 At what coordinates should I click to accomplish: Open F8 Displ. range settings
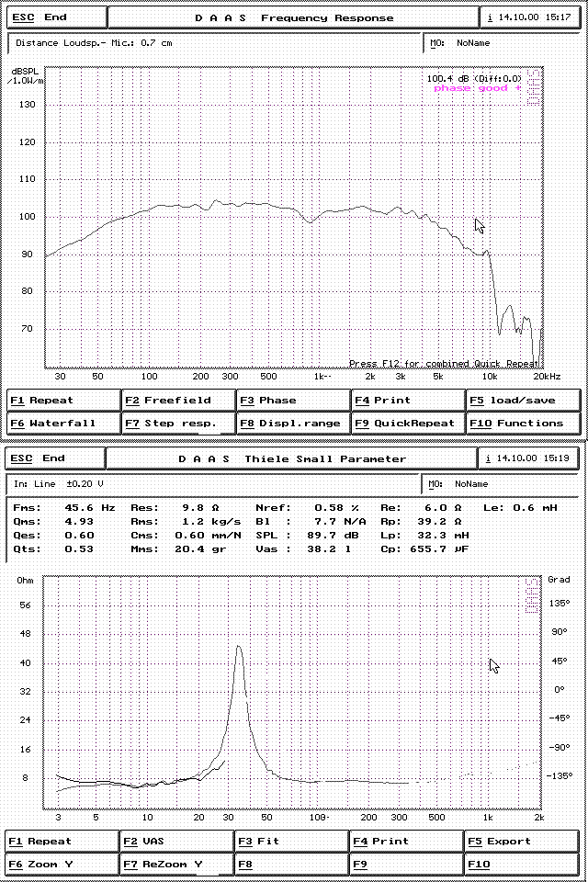[294, 424]
